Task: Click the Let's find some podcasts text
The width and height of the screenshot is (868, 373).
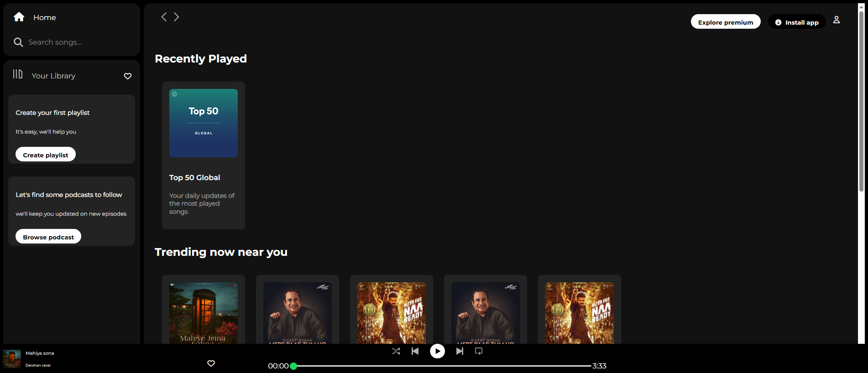Action: 69,195
